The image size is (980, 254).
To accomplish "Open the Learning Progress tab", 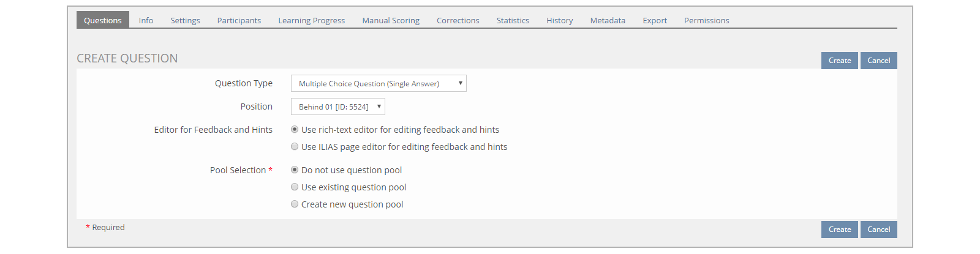I will coord(312,20).
